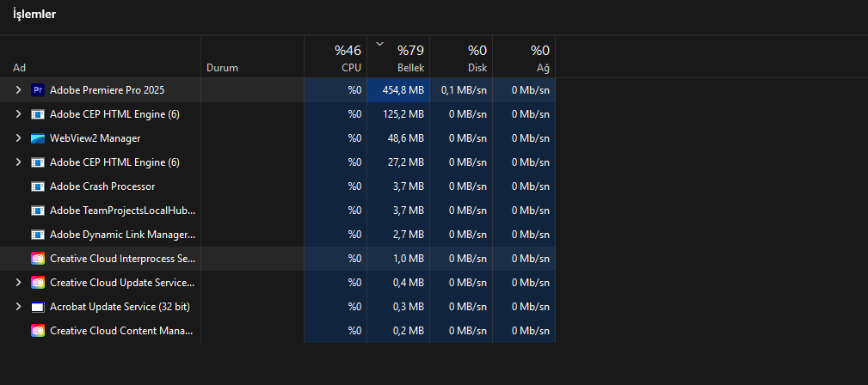This screenshot has width=868, height=385.
Task: Click the Creative Cloud Update Service icon
Action: (x=38, y=283)
